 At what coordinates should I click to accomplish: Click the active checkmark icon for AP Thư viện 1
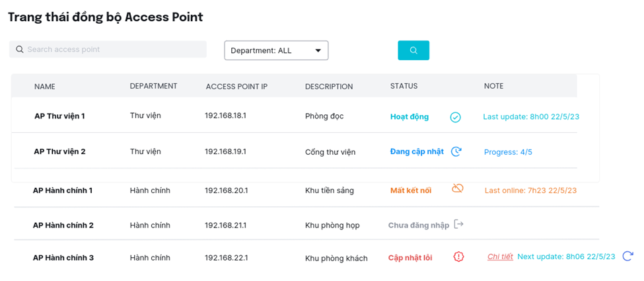point(456,117)
